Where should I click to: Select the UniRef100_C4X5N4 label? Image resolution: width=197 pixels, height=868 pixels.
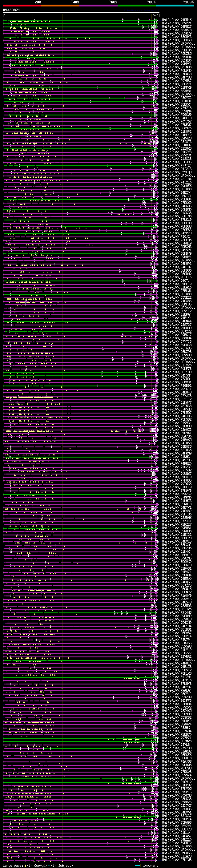177,375
